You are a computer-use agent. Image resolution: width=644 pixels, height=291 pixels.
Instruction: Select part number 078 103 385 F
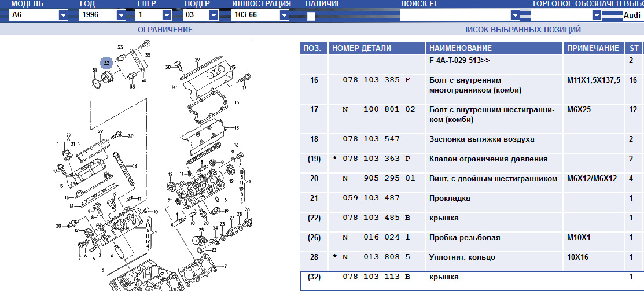(376, 80)
